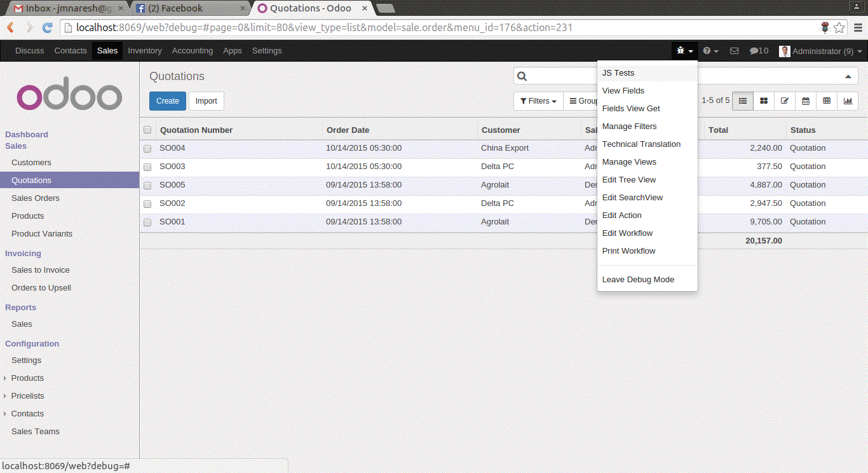
Task: Open the help question mark menu
Action: [x=710, y=51]
